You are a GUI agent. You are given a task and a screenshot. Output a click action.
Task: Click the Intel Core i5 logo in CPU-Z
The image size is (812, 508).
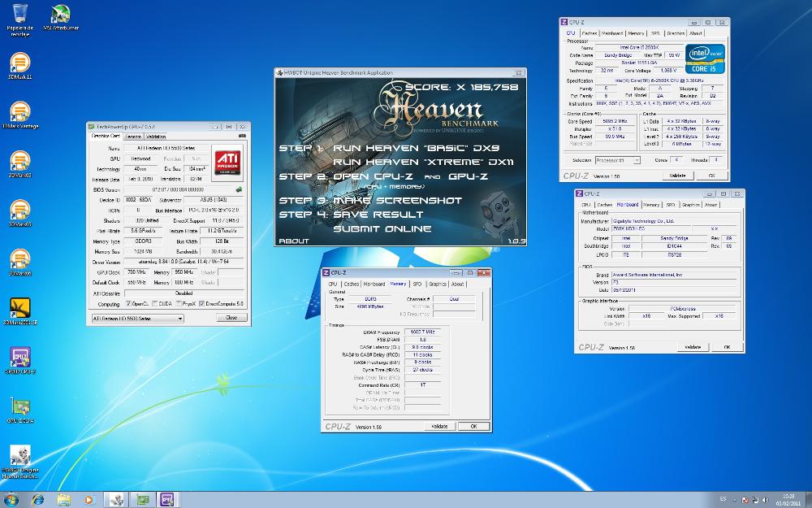(x=705, y=59)
